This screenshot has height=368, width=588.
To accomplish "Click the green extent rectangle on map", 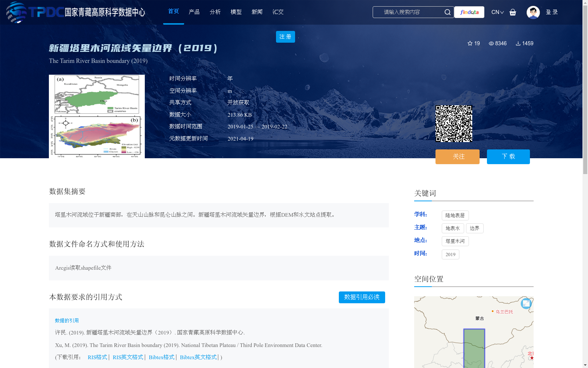I will [x=474, y=348].
